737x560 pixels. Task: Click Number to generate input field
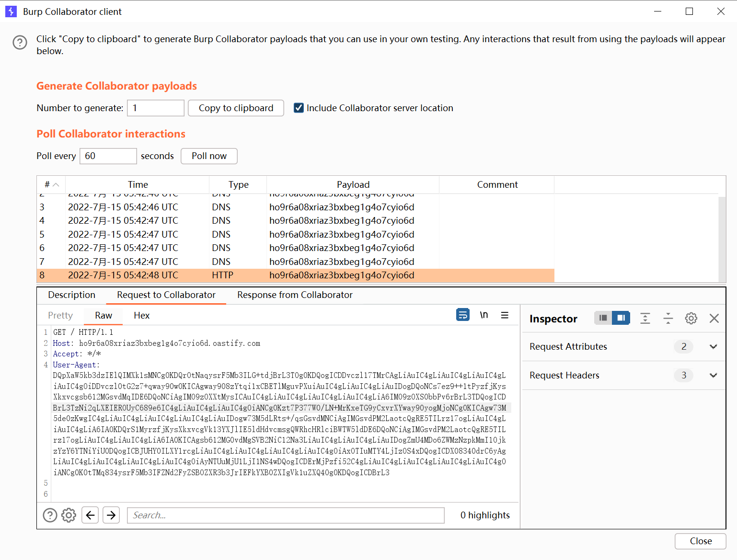(x=156, y=108)
